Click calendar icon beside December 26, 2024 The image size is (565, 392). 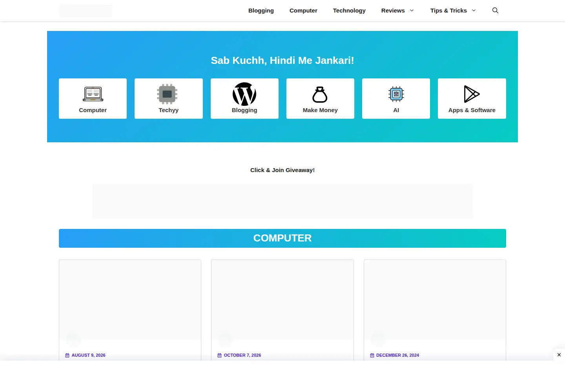[x=372, y=356]
